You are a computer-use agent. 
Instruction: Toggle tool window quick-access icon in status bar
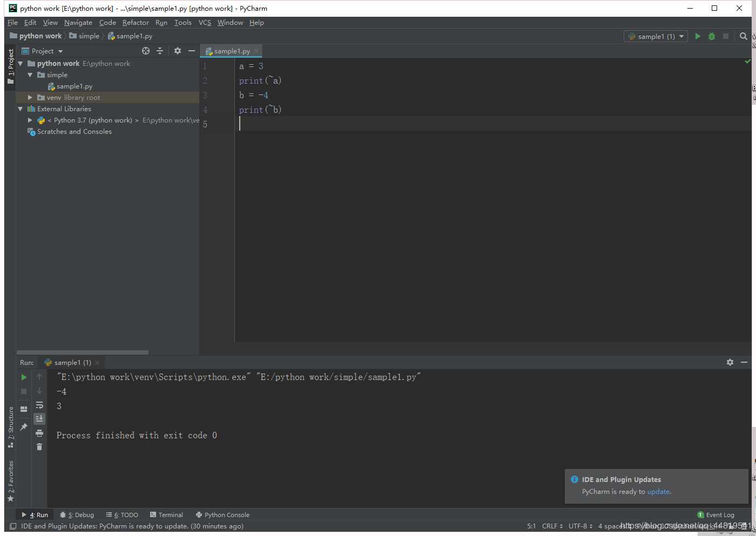click(13, 526)
